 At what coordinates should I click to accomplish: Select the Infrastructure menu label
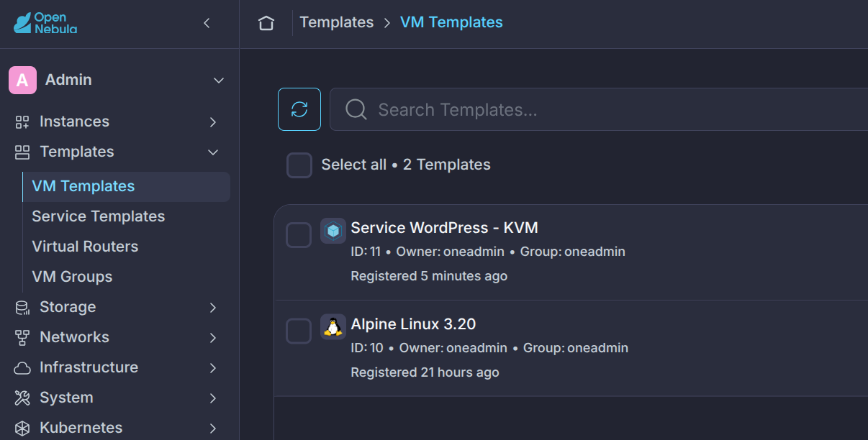click(x=89, y=367)
